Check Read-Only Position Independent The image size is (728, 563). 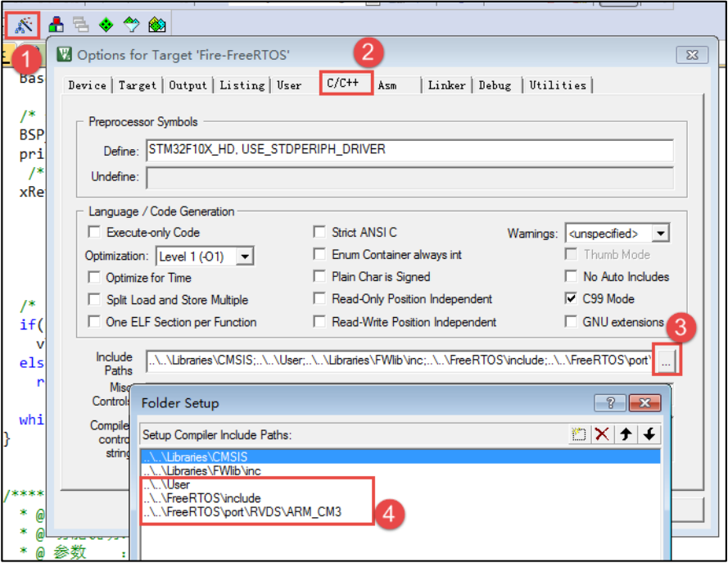(319, 298)
